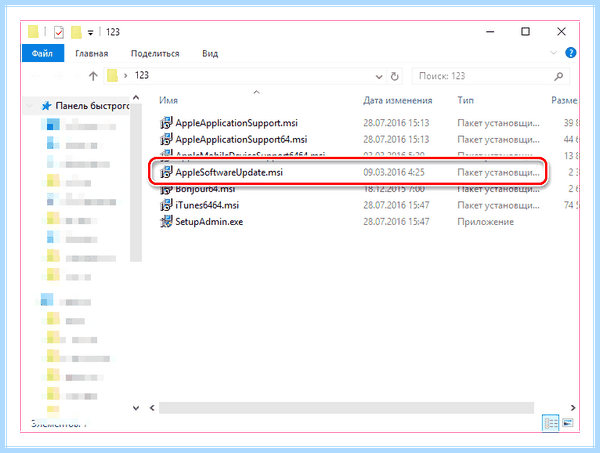Image resolution: width=600 pixels, height=453 pixels.
Task: Click the quick access star icon
Action: coord(46,106)
